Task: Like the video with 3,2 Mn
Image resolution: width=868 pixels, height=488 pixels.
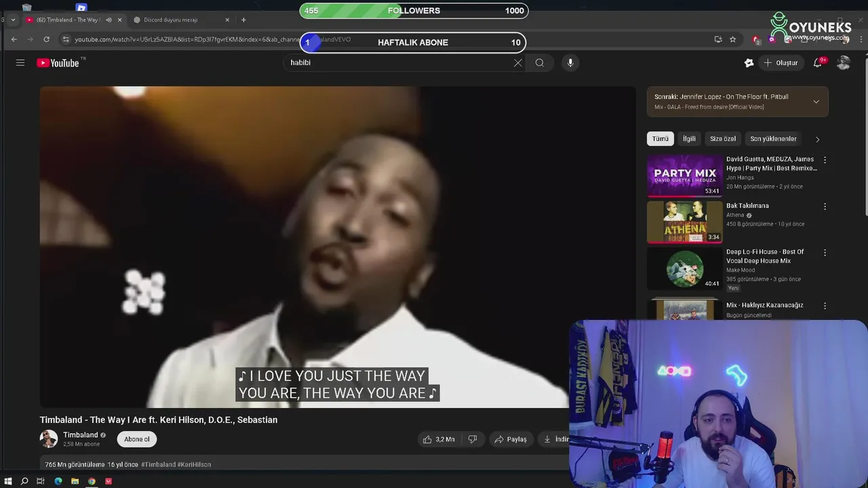Action: pyautogui.click(x=439, y=439)
